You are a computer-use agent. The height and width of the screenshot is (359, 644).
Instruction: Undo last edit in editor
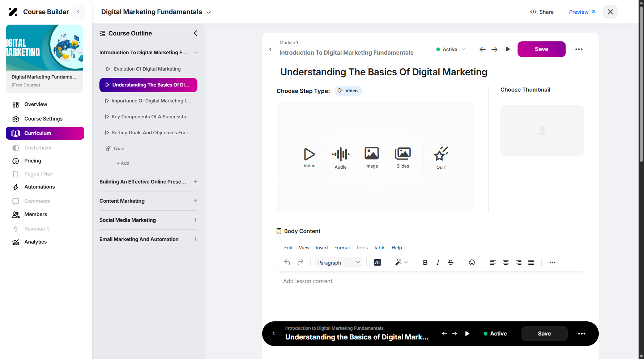click(287, 262)
